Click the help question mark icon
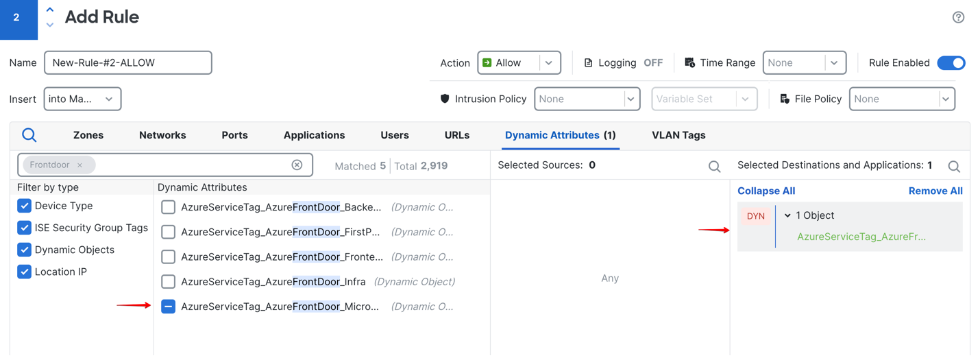Screen dimensions: 980x358 click(x=958, y=17)
